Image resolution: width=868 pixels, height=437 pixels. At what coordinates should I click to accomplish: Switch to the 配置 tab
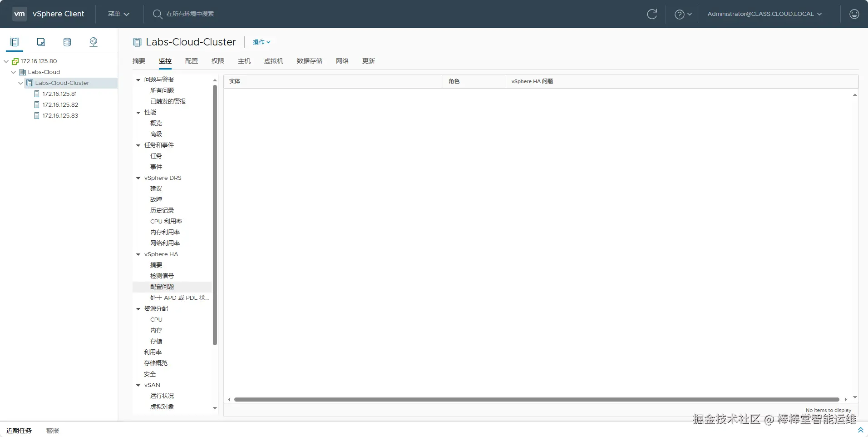point(192,61)
